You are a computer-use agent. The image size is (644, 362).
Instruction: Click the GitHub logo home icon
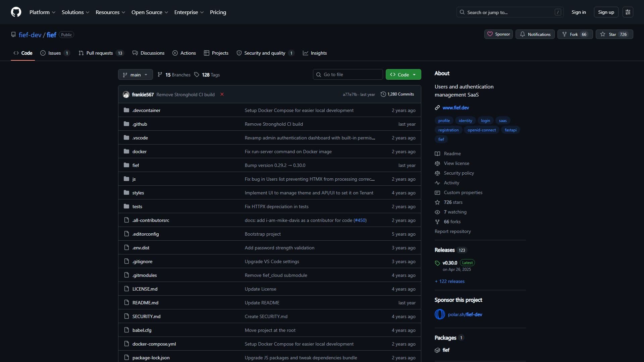click(16, 12)
